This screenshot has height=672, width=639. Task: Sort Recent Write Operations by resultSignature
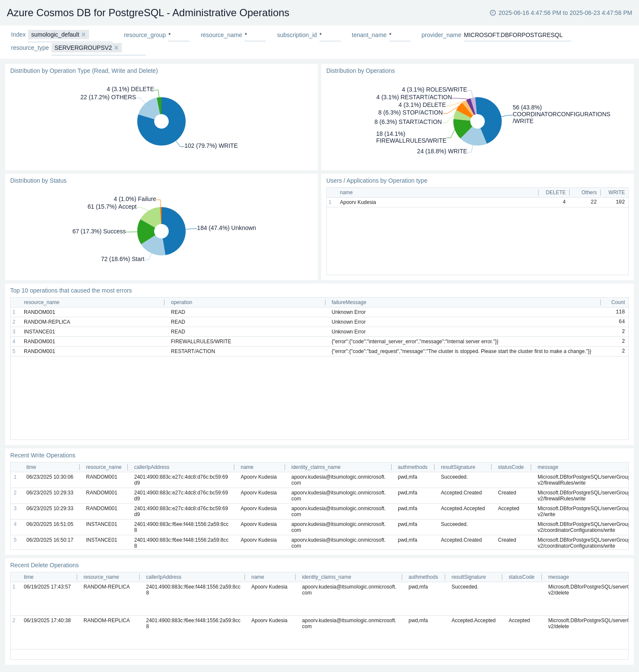(458, 467)
